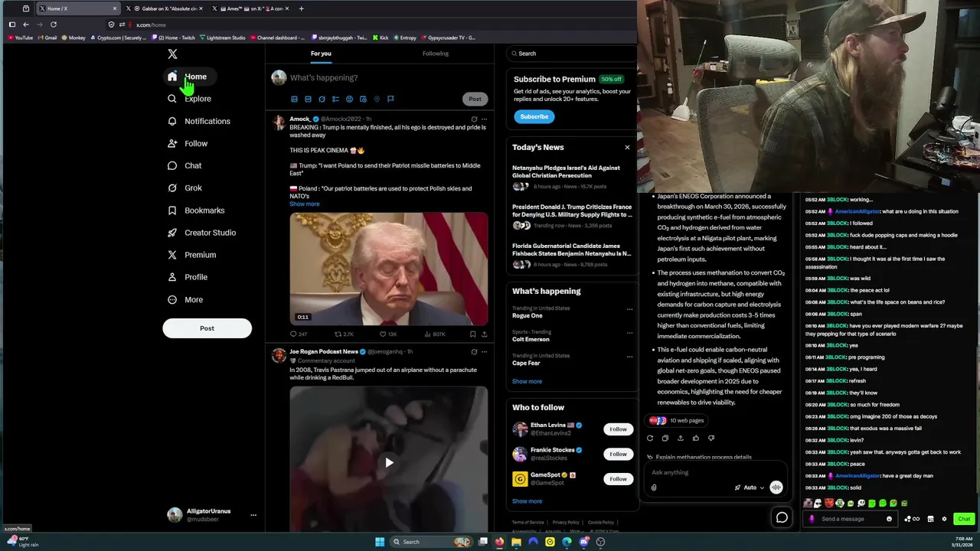Open Show more under Who to follow
This screenshot has width=980, height=551.
[x=527, y=501]
